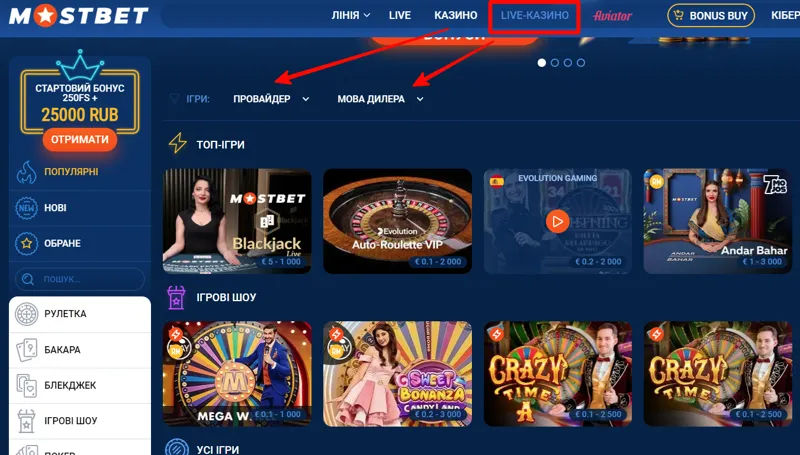This screenshot has height=455, width=800.
Task: Open the Auto-Roulette VIP game
Action: 397,221
